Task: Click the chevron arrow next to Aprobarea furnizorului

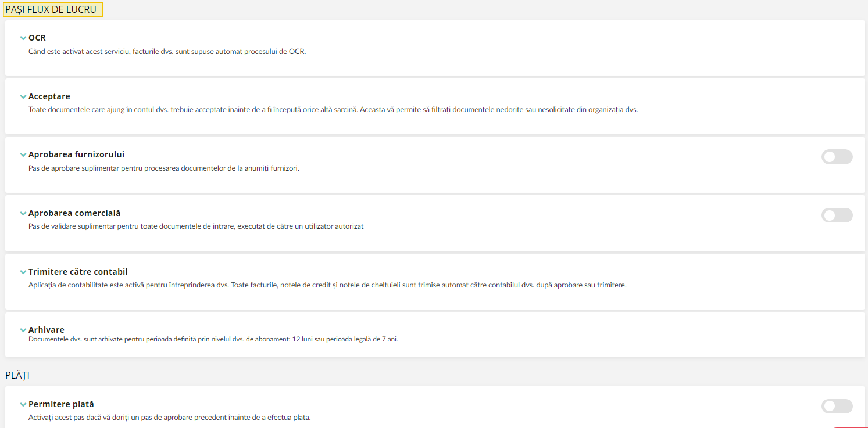Action: point(23,155)
